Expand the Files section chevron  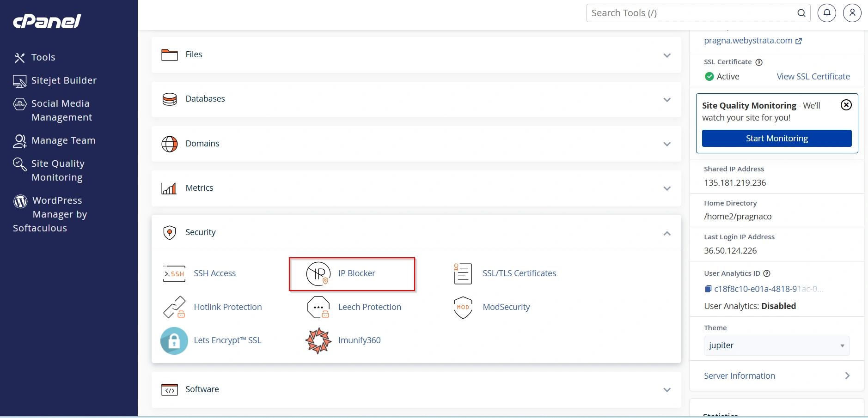[667, 55]
